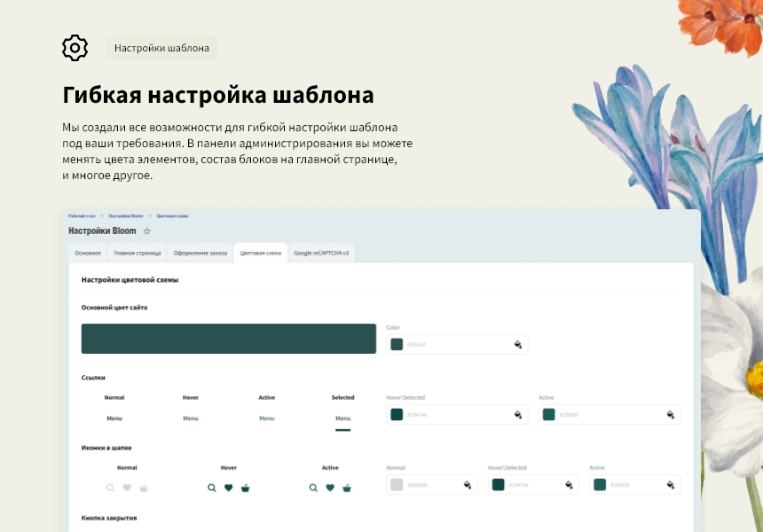
Task: Click the heart favorites icon in Active state
Action: point(330,488)
